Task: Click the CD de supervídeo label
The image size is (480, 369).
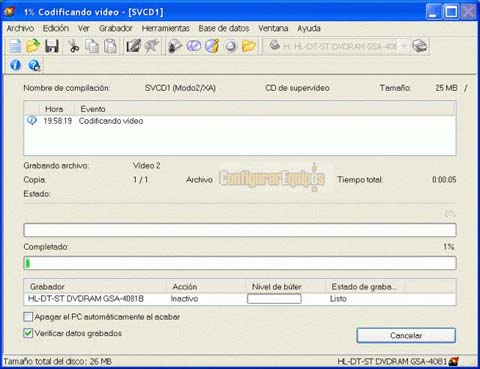Action: click(x=297, y=88)
